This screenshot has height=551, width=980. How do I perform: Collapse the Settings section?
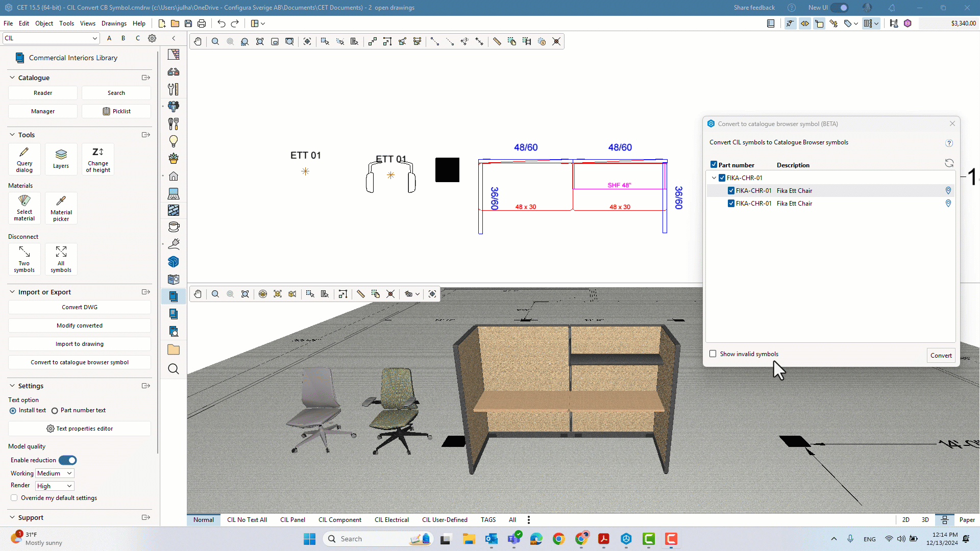[x=12, y=386]
